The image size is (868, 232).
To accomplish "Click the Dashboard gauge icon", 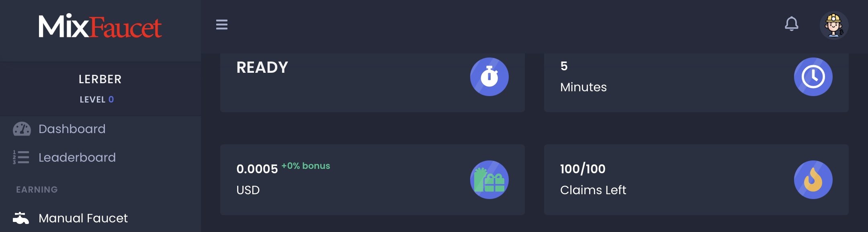I will pos(22,129).
